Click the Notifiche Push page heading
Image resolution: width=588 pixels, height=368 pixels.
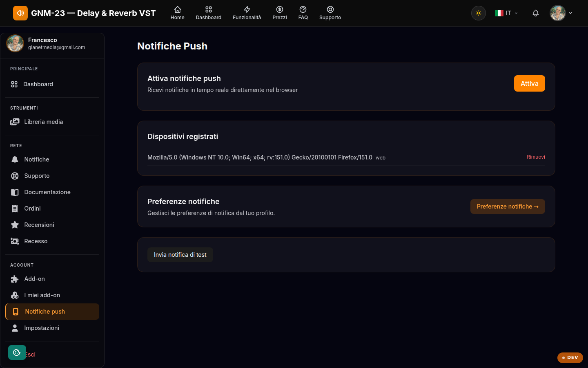[x=172, y=46]
